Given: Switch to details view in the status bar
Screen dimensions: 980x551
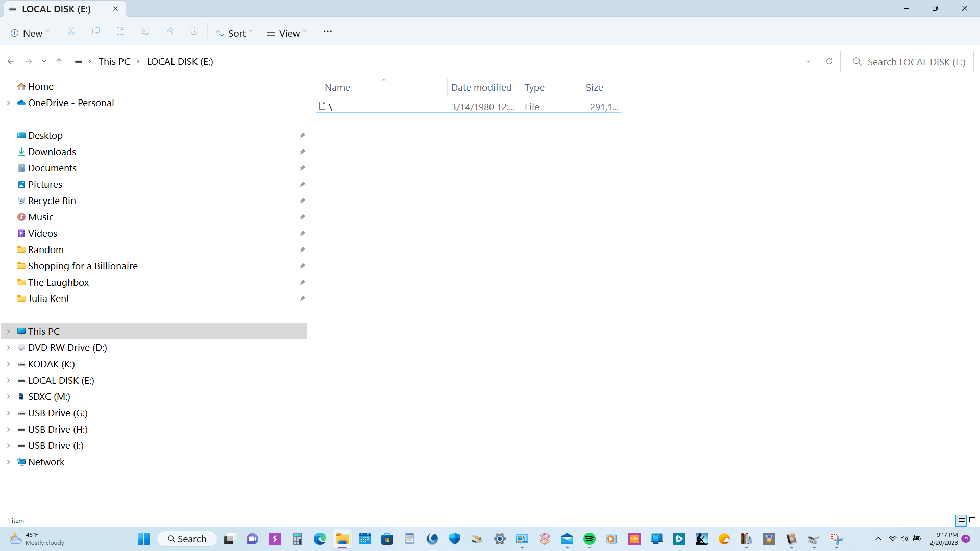Looking at the screenshot, I should [961, 520].
